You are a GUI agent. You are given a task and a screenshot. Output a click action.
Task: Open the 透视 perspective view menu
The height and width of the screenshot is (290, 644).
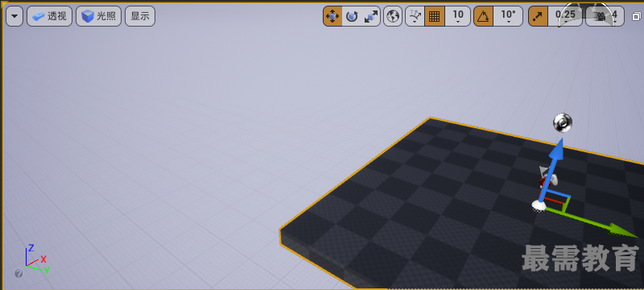pos(49,16)
